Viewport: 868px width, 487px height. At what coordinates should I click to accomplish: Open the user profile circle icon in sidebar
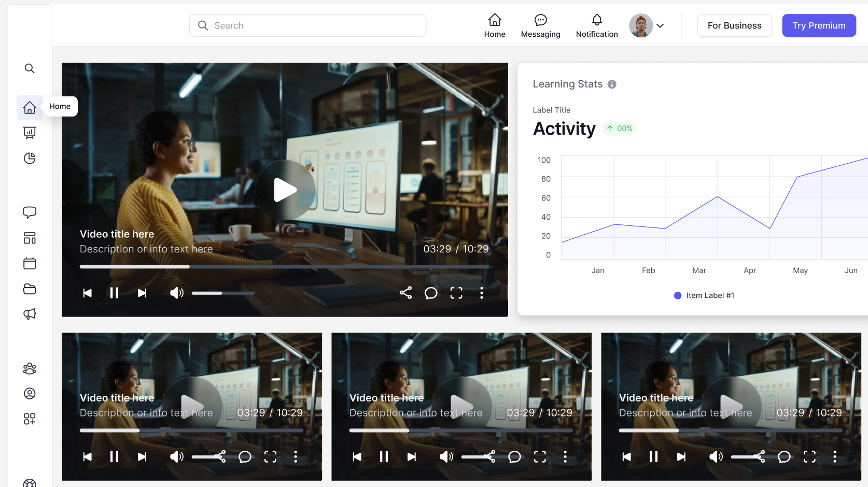click(30, 394)
